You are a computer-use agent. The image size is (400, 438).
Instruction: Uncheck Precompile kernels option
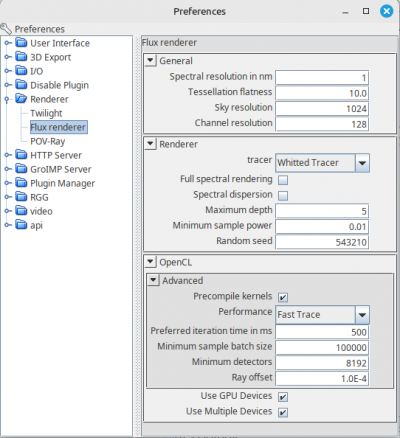click(283, 297)
